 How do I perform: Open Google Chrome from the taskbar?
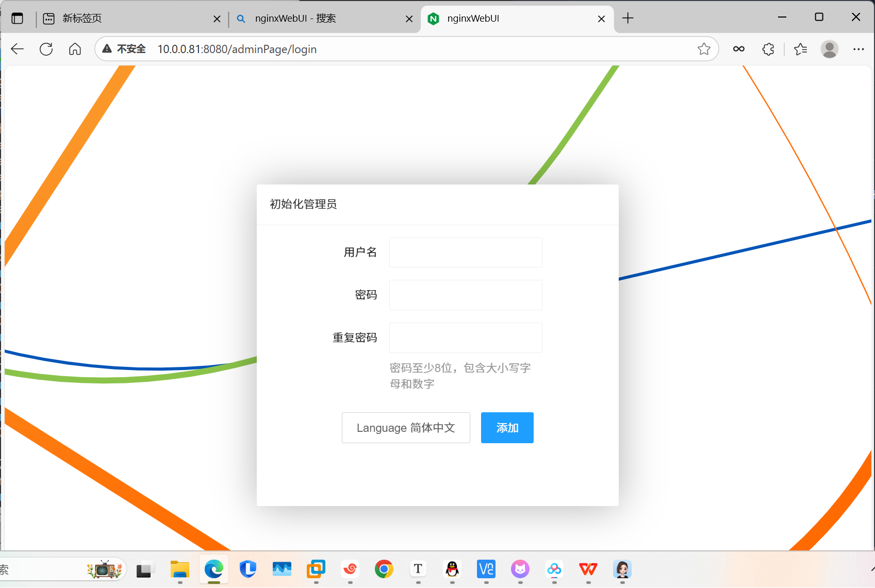[x=384, y=569]
